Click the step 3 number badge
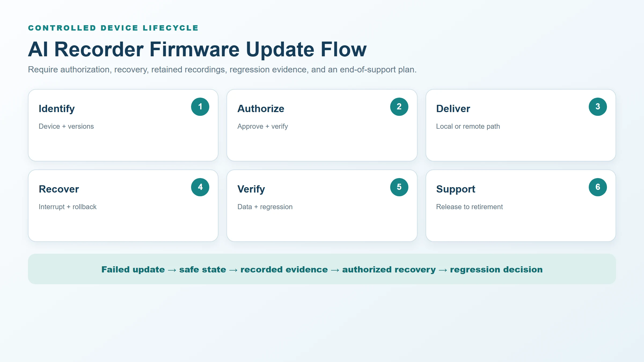Viewport: 644px width, 362px height. coord(598,107)
